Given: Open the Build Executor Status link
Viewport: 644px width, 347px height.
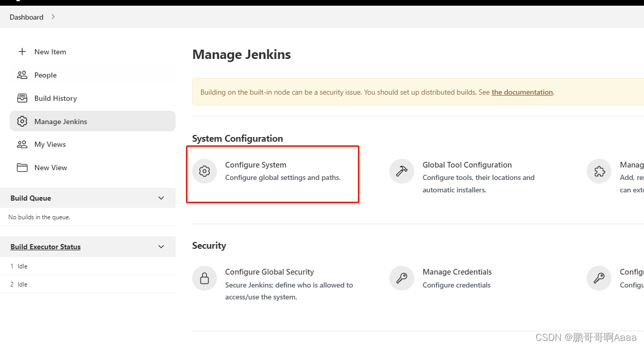Looking at the screenshot, I should tap(45, 247).
